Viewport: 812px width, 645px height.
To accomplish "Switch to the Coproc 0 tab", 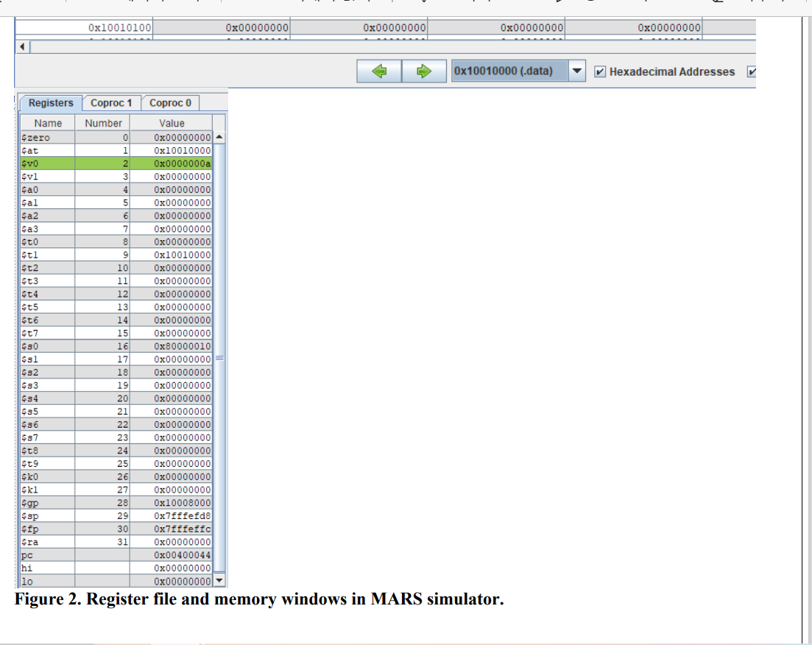I will click(170, 102).
